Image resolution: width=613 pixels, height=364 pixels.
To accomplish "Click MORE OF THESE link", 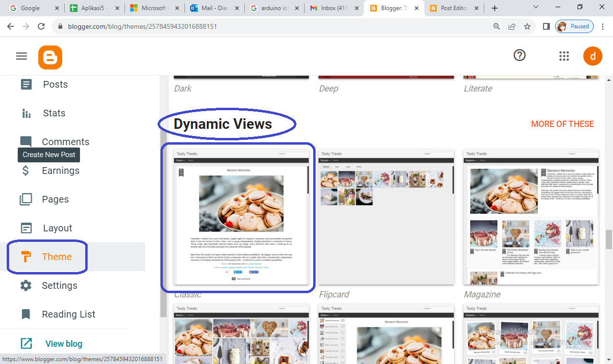I will coord(562,124).
